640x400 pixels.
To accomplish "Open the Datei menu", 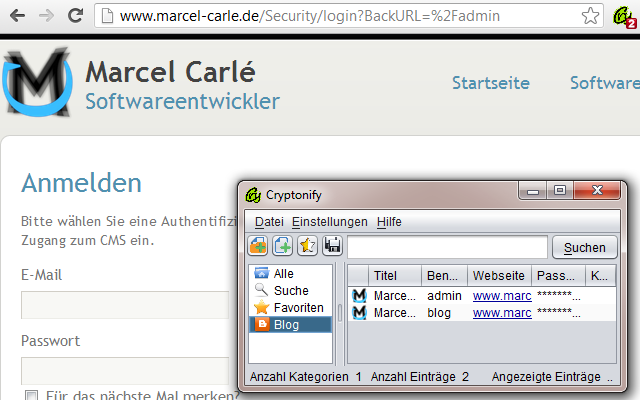I will coord(269,222).
